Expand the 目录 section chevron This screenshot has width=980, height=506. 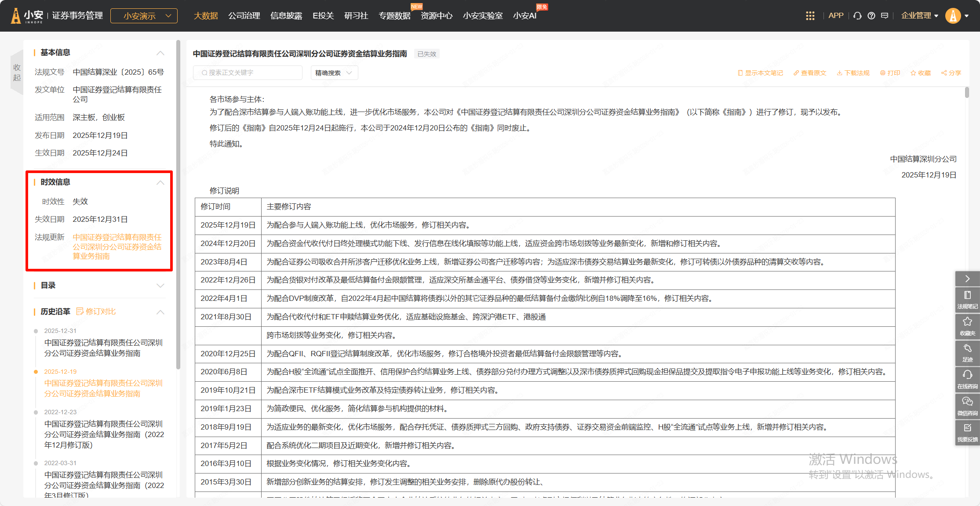coord(160,286)
